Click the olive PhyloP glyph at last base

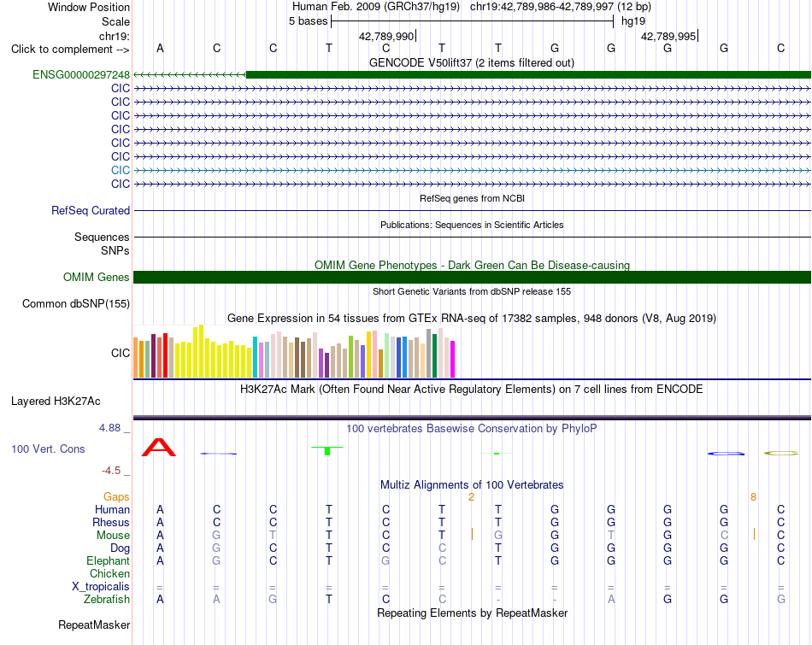click(781, 454)
